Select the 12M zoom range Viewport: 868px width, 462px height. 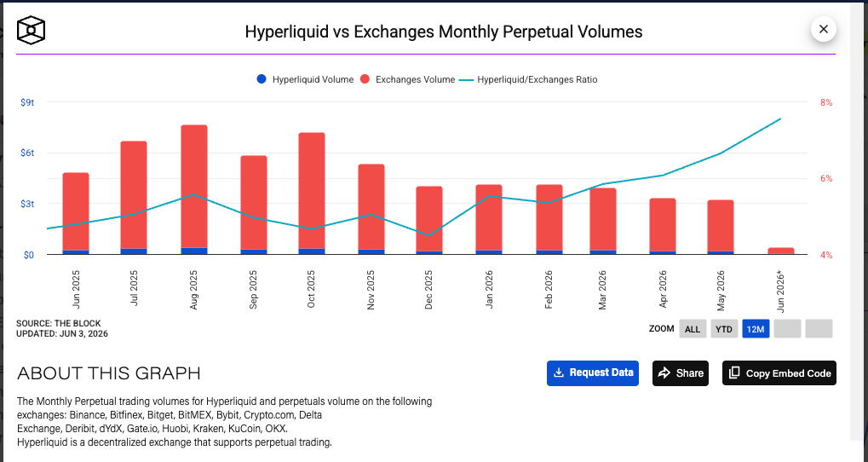click(x=755, y=329)
